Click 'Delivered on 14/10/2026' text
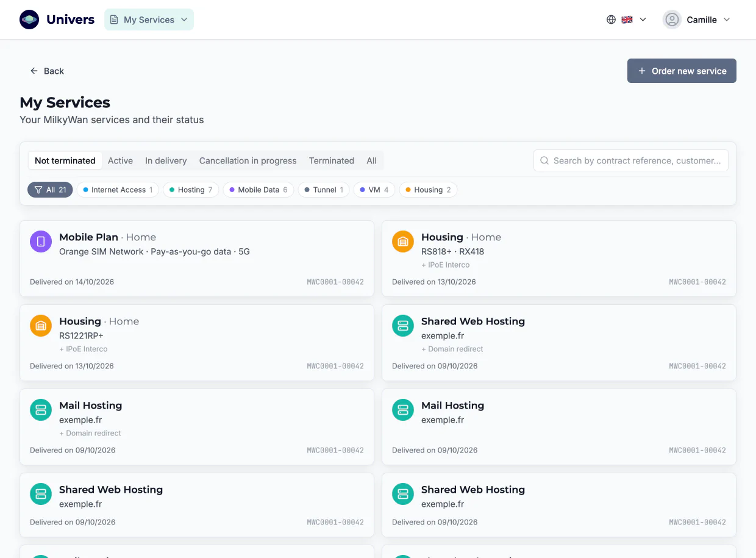This screenshot has width=756, height=558. coord(72,282)
